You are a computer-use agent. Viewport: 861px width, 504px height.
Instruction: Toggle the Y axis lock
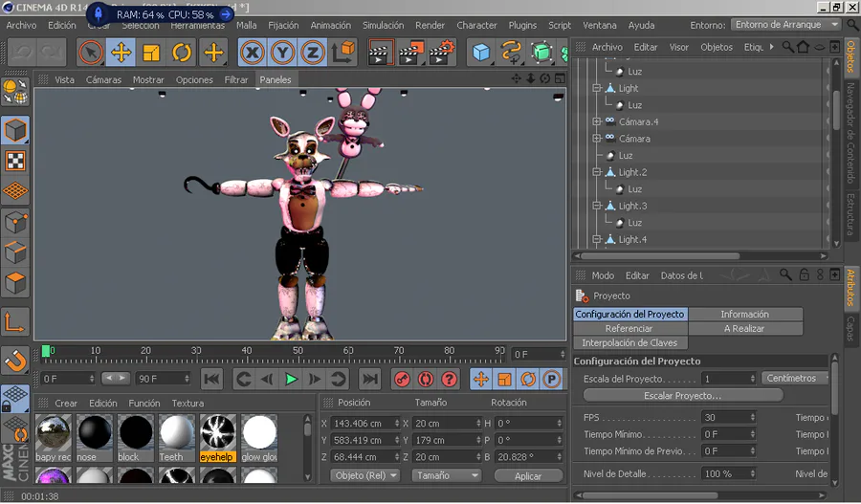click(282, 53)
